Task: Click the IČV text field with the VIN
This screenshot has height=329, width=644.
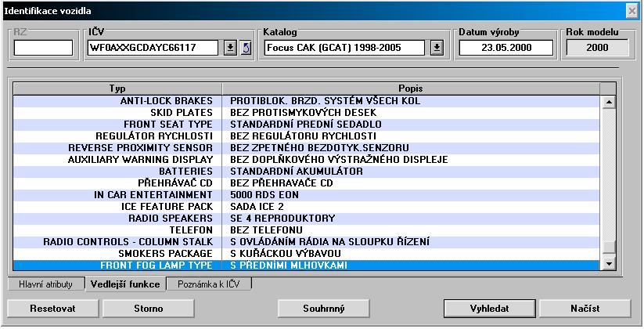Action: (153, 48)
